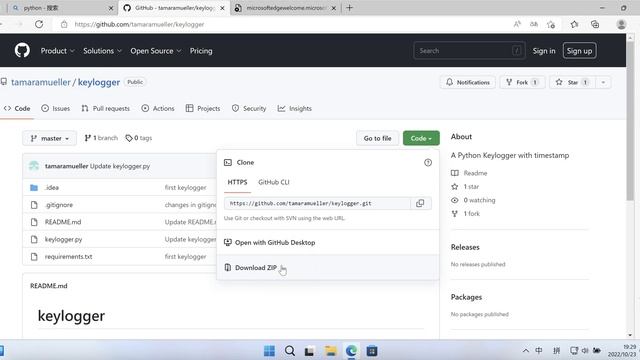
Task: Click the Sign up button
Action: (x=579, y=51)
